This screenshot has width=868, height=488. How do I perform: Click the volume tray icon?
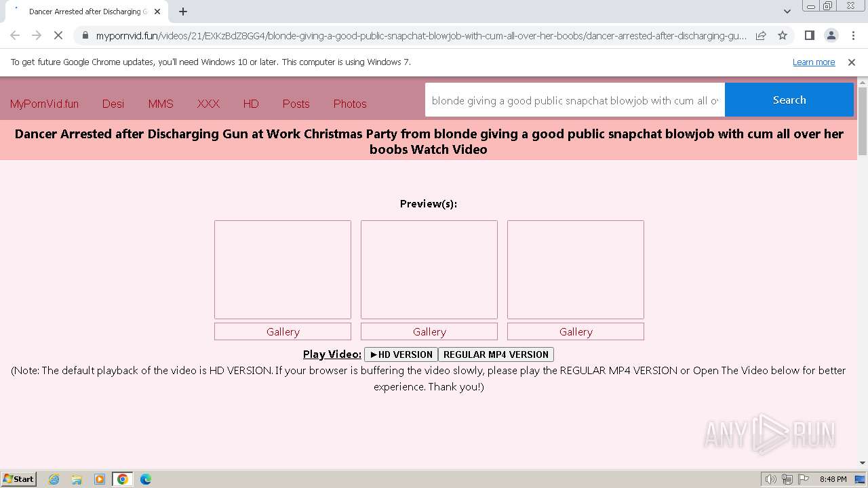pyautogui.click(x=771, y=479)
